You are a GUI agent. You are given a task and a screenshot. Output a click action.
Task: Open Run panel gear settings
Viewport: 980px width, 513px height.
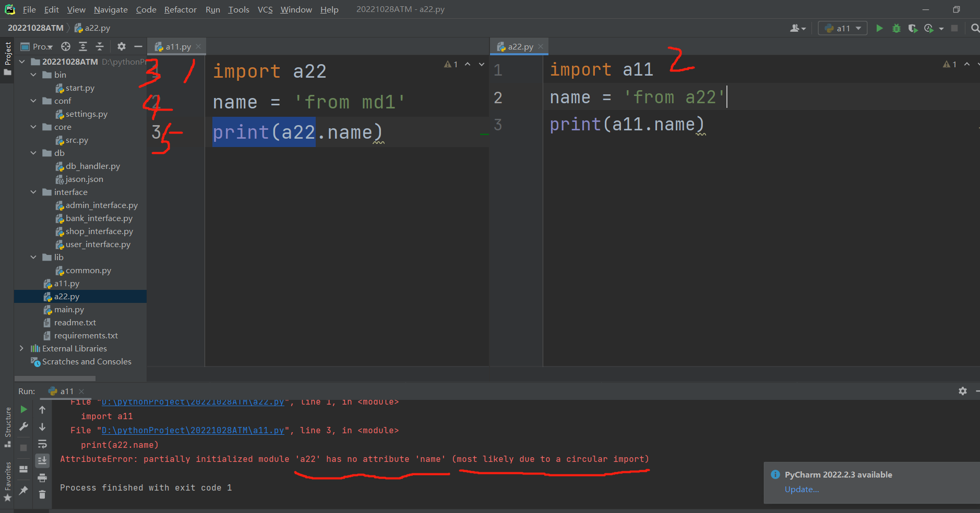(963, 391)
